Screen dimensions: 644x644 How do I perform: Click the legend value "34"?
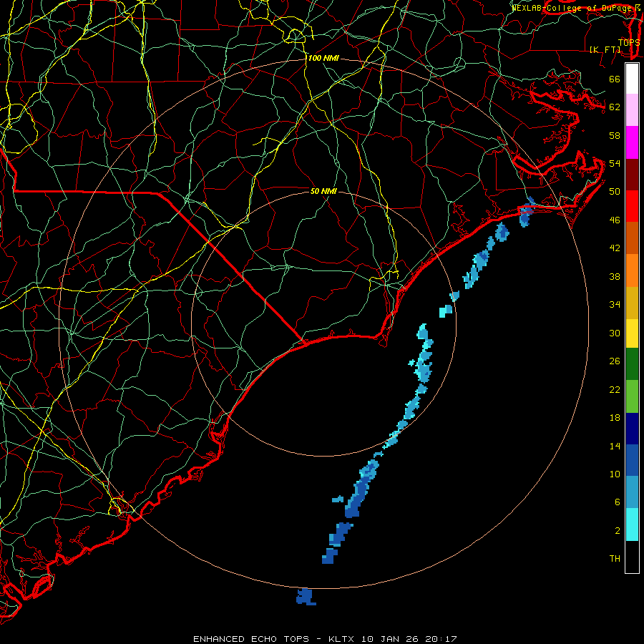click(615, 305)
